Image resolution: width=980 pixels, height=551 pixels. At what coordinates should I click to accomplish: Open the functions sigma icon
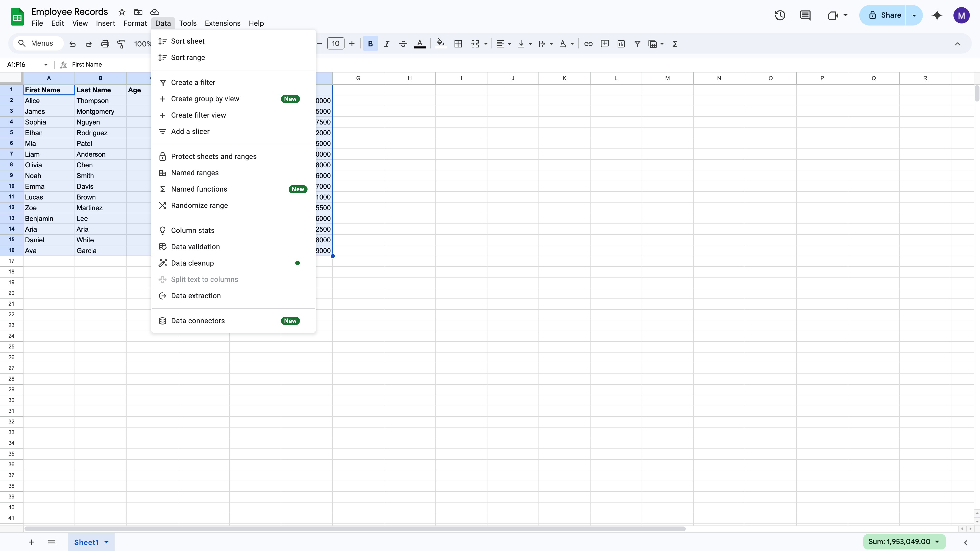[675, 44]
